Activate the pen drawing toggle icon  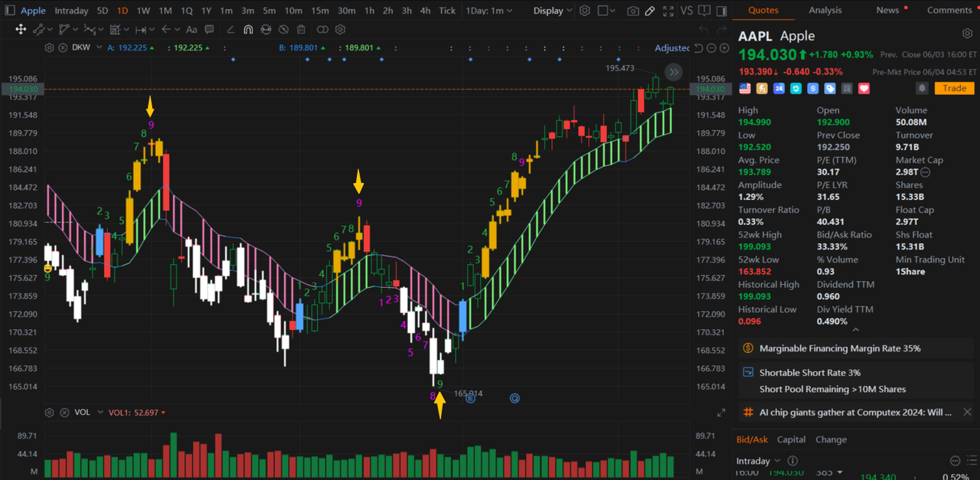[x=650, y=11]
